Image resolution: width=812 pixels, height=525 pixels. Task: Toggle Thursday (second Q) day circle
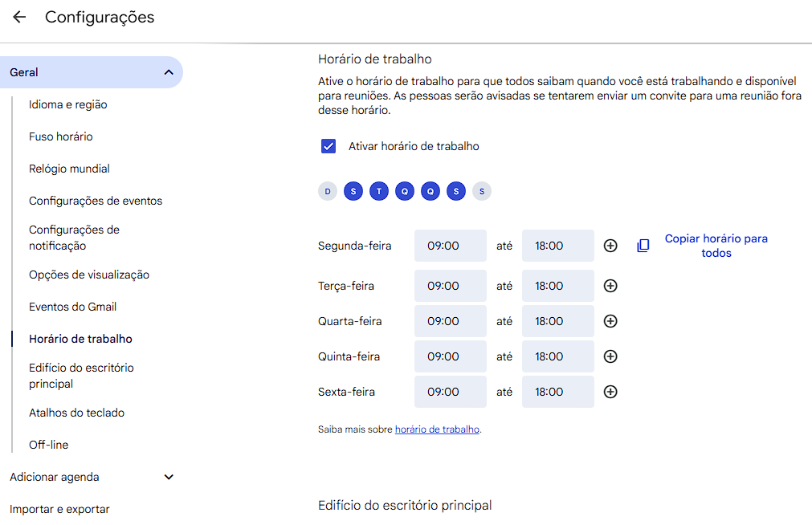[x=430, y=191]
